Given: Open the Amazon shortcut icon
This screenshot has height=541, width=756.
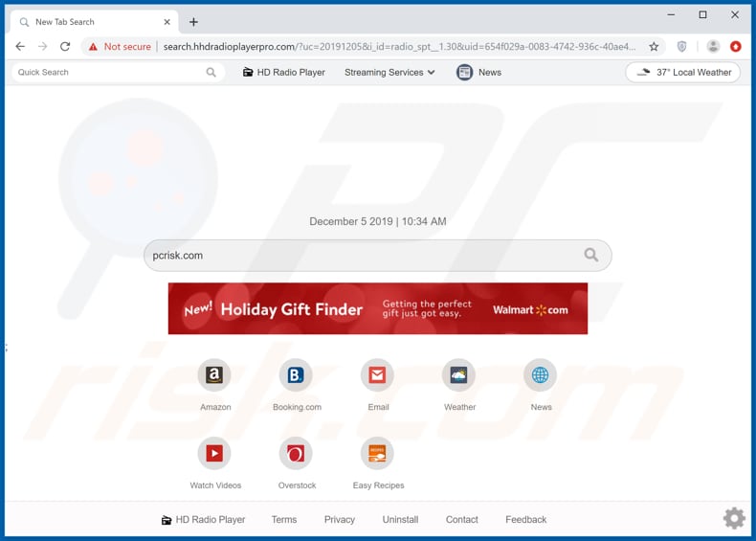Looking at the screenshot, I should [214, 375].
